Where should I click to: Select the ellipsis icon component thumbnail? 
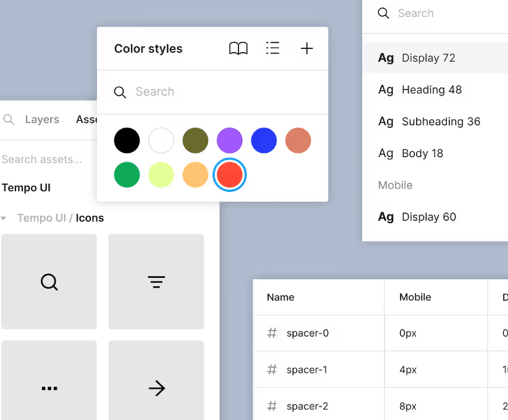(x=49, y=380)
